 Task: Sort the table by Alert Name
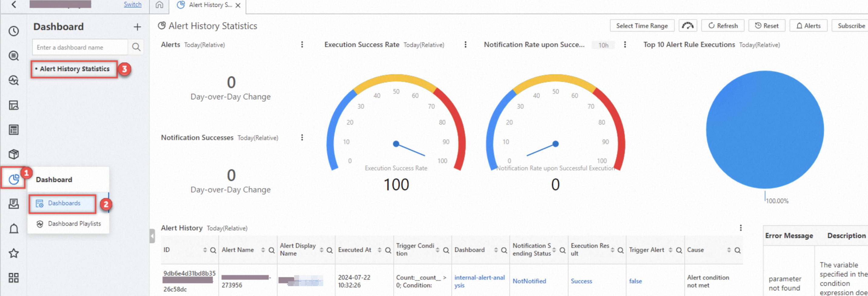coord(263,250)
